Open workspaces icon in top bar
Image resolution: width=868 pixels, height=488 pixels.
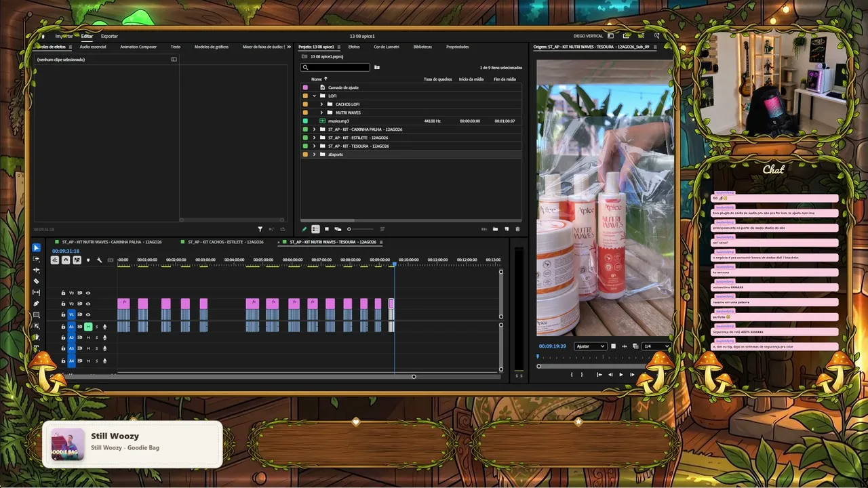click(x=610, y=36)
